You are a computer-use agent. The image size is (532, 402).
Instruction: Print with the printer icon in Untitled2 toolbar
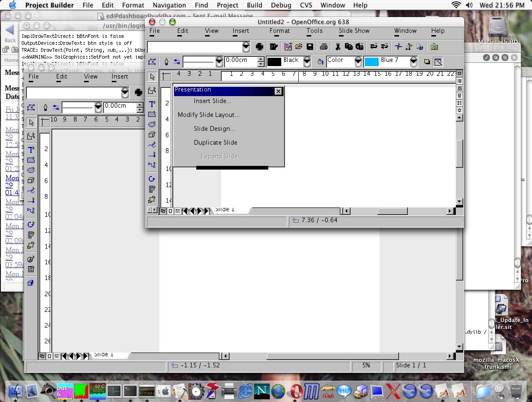[324, 47]
